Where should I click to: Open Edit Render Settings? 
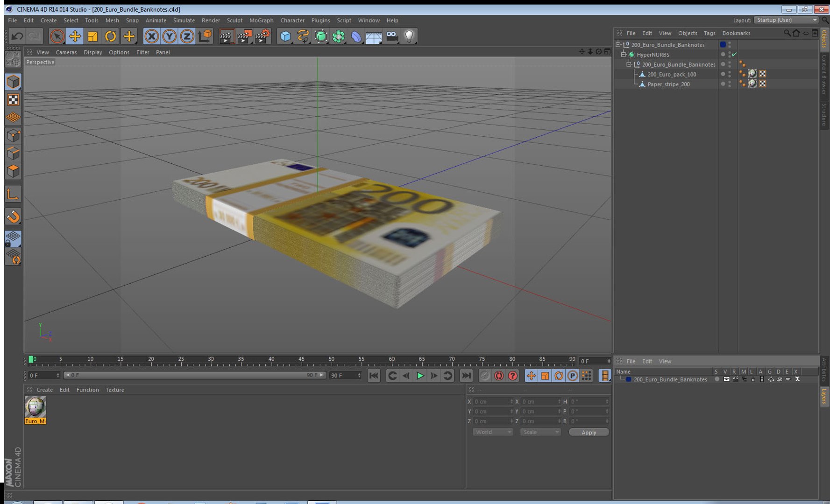coord(262,36)
